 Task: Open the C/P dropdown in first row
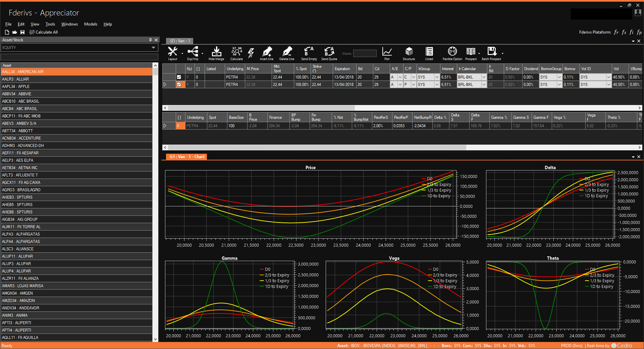[x=413, y=77]
